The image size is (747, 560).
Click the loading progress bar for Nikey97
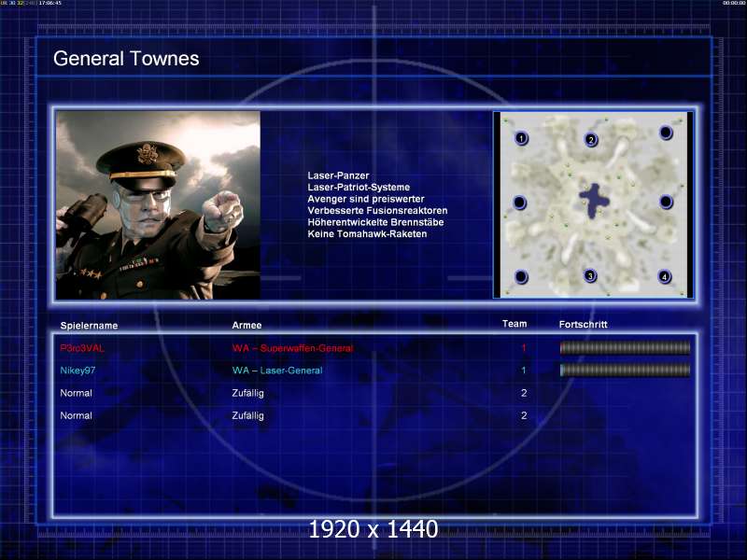[625, 370]
